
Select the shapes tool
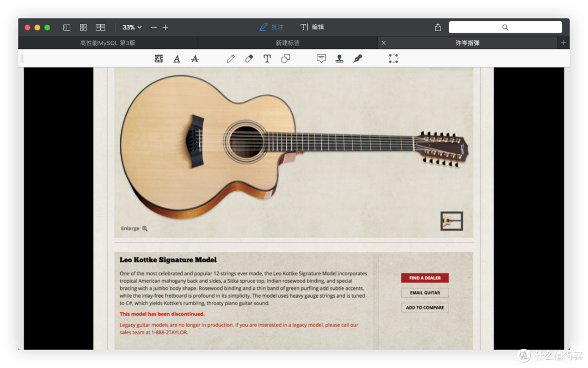coord(285,58)
